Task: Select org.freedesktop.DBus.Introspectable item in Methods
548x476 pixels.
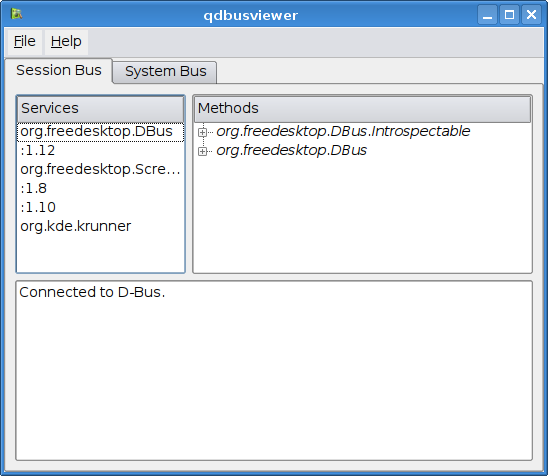Action: click(x=343, y=131)
